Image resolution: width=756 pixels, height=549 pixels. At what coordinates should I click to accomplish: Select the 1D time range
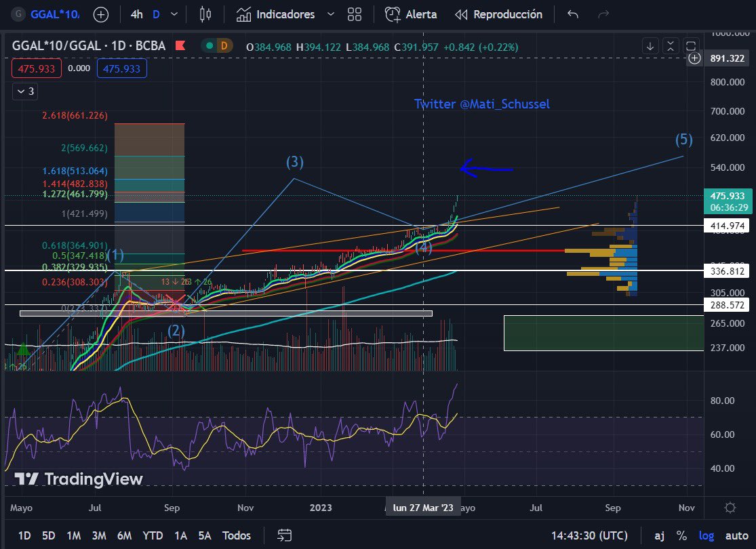click(x=24, y=535)
